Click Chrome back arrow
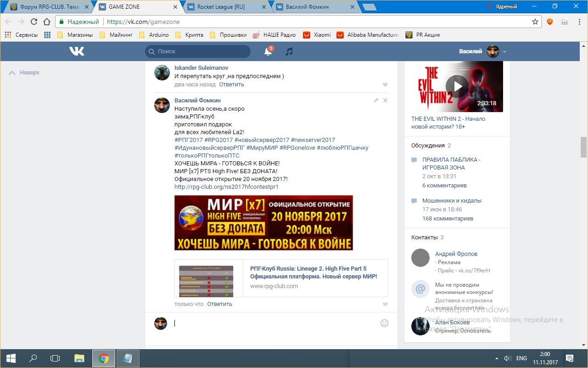This screenshot has height=368, width=588. tap(8, 22)
